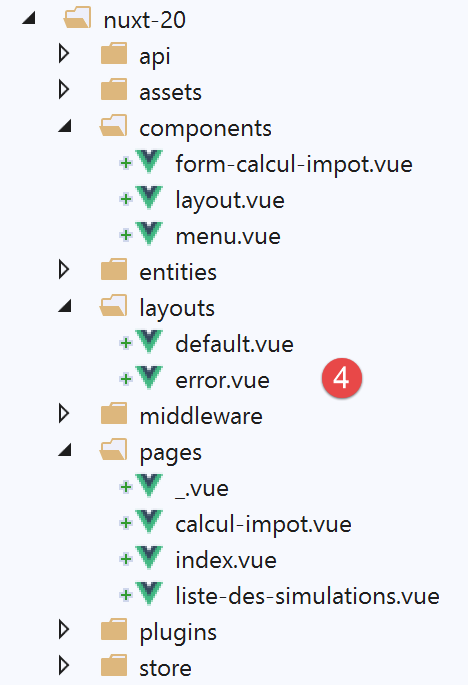Click the open components folder icon
Screen dimensions: 468x685
point(114,126)
